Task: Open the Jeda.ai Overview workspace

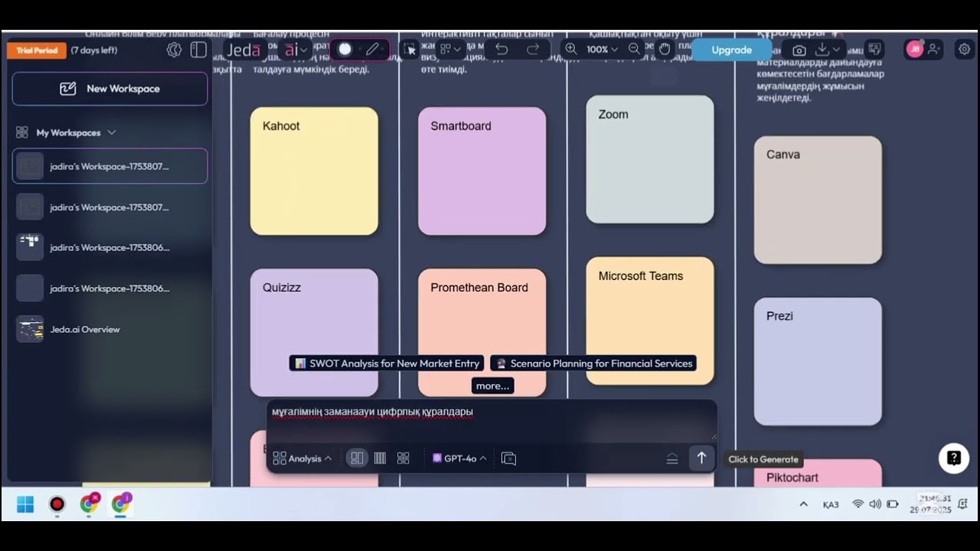Action: (109, 329)
